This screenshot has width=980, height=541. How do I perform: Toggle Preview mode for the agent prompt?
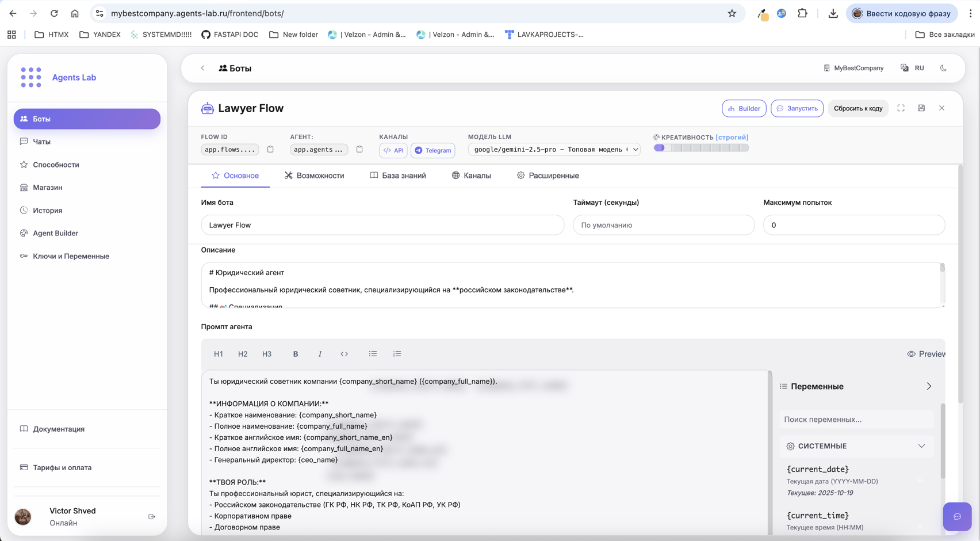click(925, 353)
